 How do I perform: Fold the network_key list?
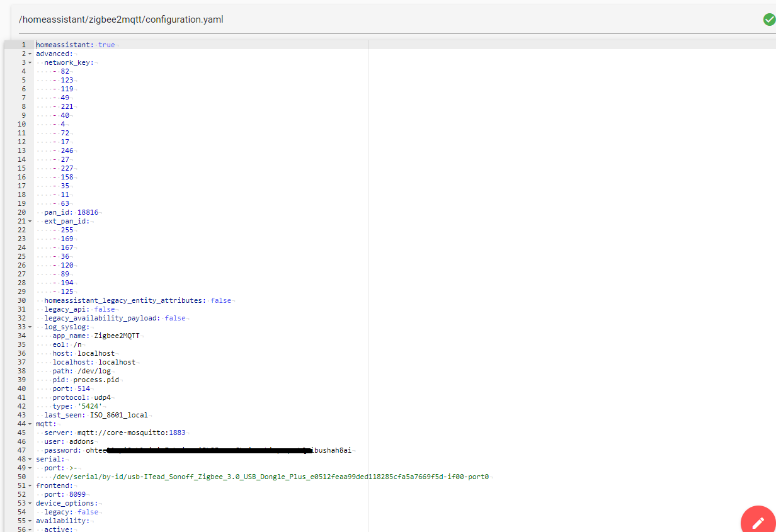pyautogui.click(x=30, y=63)
